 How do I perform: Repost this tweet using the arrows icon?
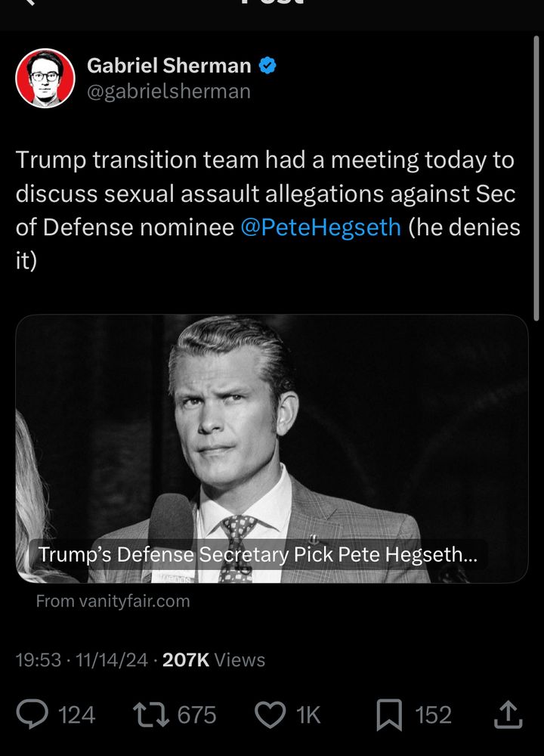(151, 714)
